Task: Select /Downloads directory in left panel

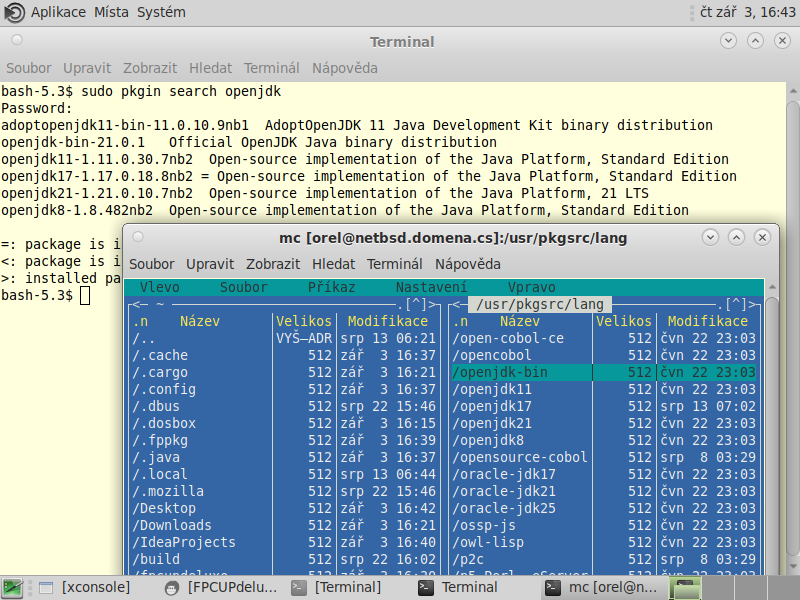Action: click(284, 526)
